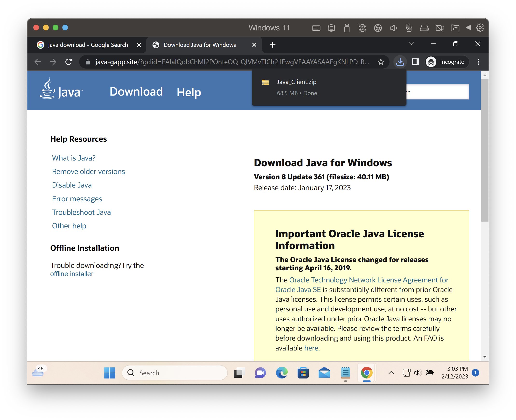Expand the tab search chevron
The height and width of the screenshot is (420, 516).
[411, 44]
